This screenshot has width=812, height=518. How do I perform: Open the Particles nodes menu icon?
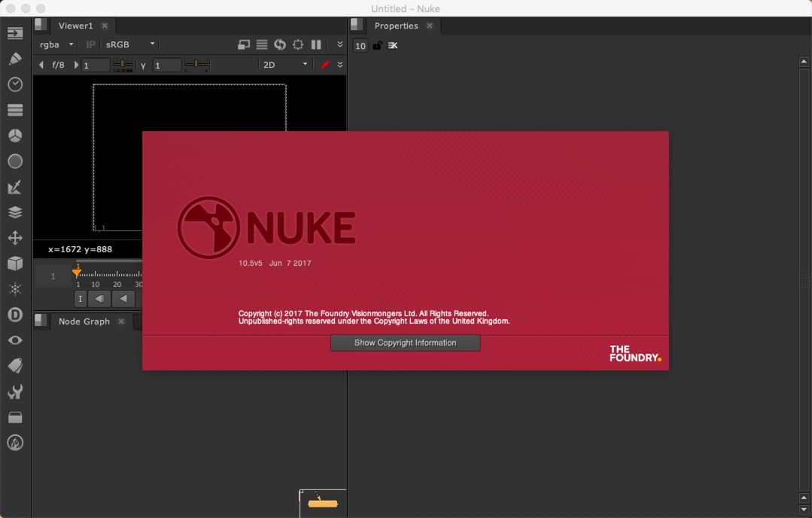click(x=15, y=289)
